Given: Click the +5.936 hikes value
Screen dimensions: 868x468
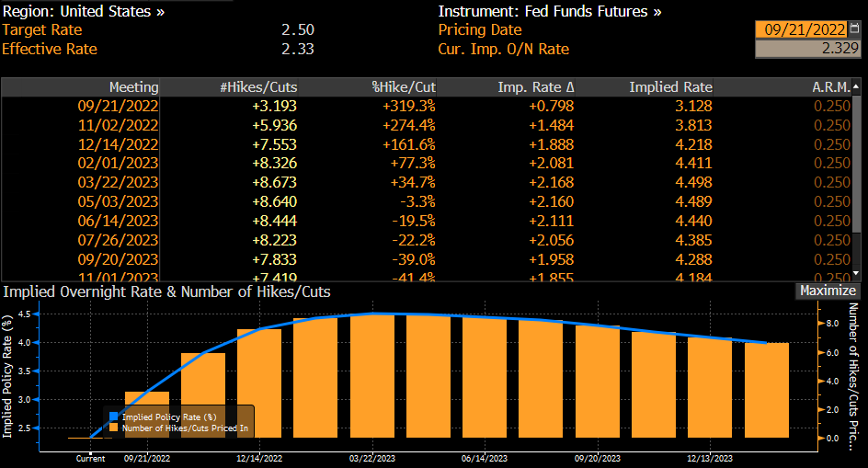Looking at the screenshot, I should [275, 125].
